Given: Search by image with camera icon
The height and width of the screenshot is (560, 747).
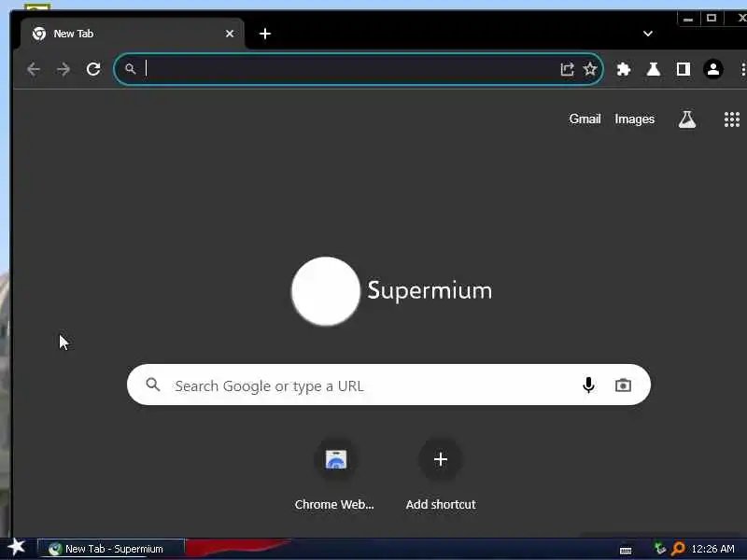Looking at the screenshot, I should pyautogui.click(x=623, y=385).
